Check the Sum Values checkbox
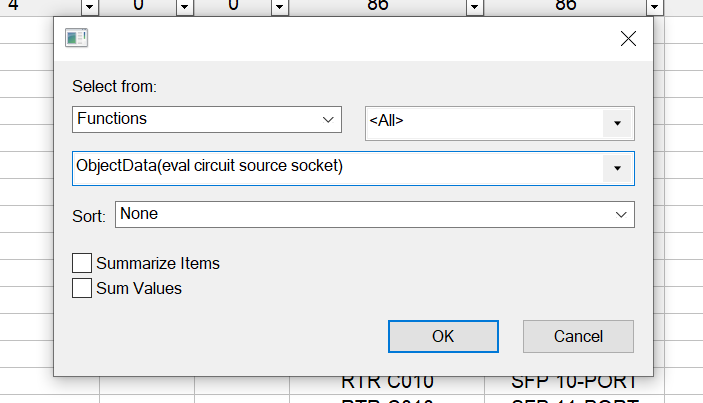The image size is (703, 403). click(84, 288)
